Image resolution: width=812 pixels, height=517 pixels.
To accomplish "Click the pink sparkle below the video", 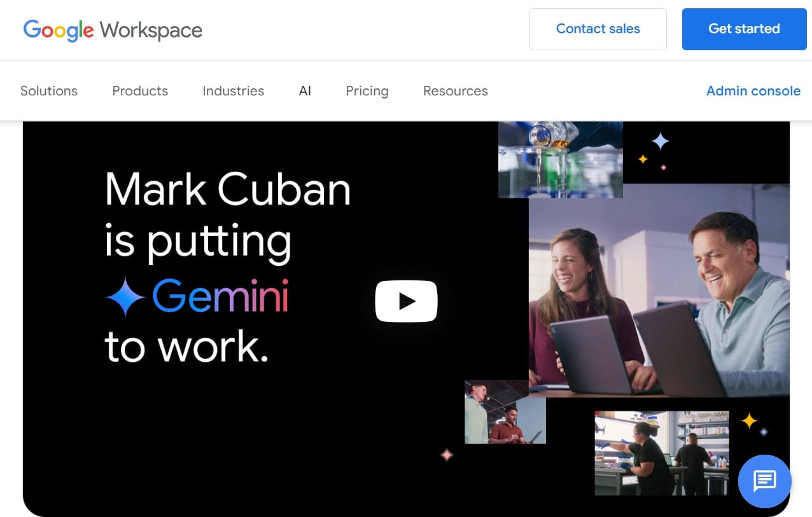I will [447, 455].
